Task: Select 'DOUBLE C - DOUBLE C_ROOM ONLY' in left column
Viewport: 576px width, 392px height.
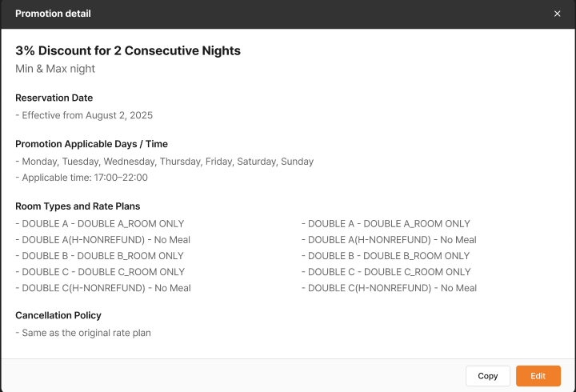Action: click(x=100, y=272)
